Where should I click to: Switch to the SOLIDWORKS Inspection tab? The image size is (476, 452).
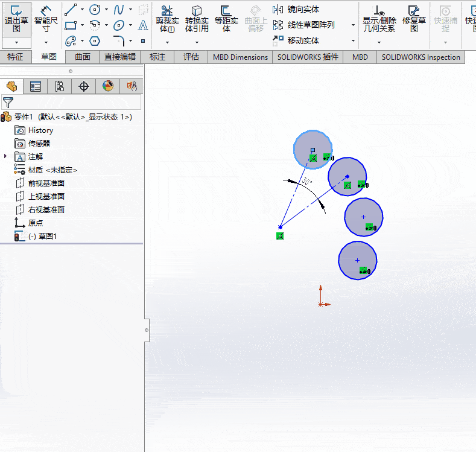(420, 57)
